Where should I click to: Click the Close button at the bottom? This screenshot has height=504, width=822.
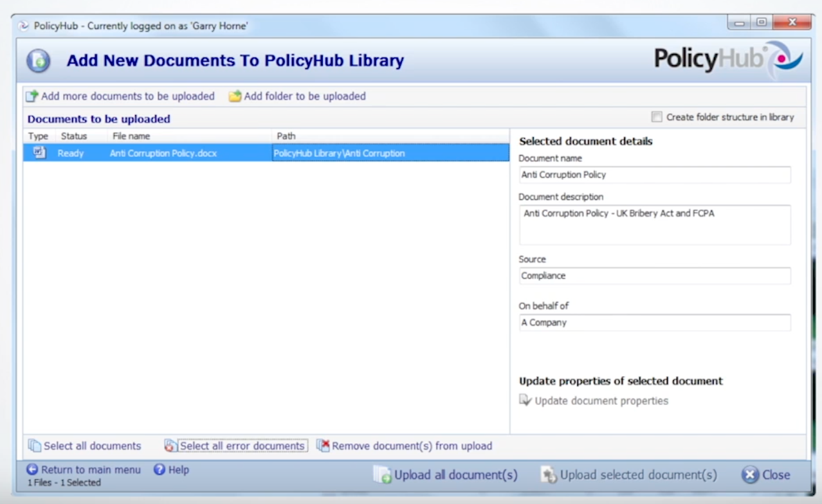(x=767, y=474)
